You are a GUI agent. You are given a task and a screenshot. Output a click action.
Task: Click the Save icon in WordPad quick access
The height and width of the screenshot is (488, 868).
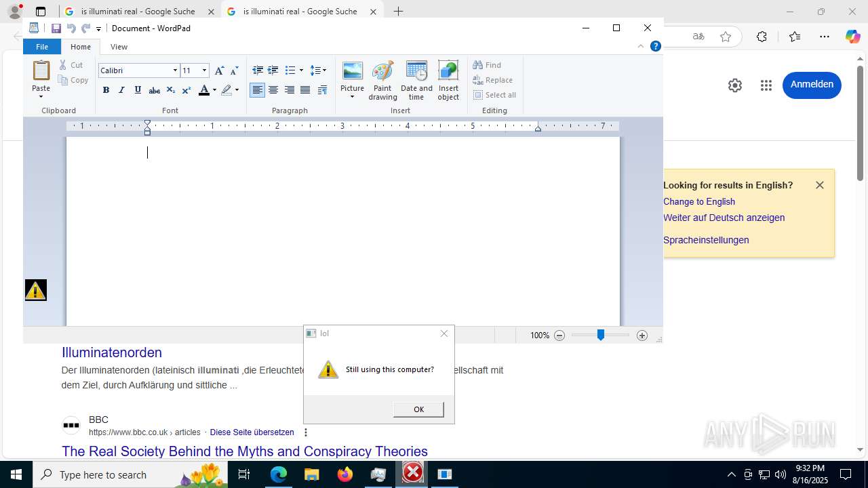coord(56,28)
